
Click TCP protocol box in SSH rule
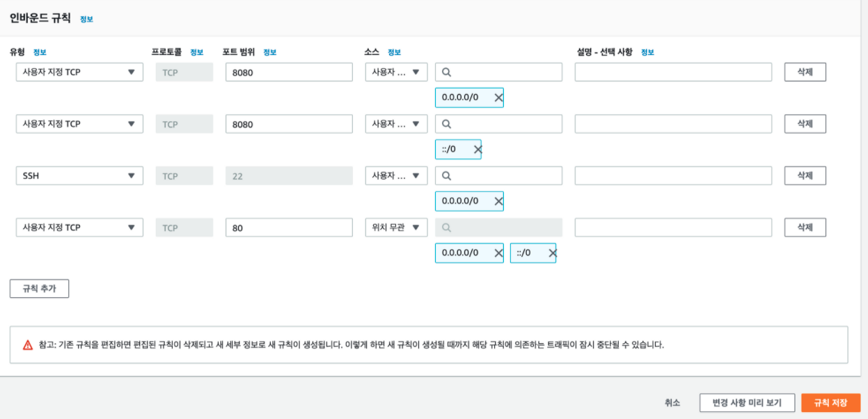(184, 176)
